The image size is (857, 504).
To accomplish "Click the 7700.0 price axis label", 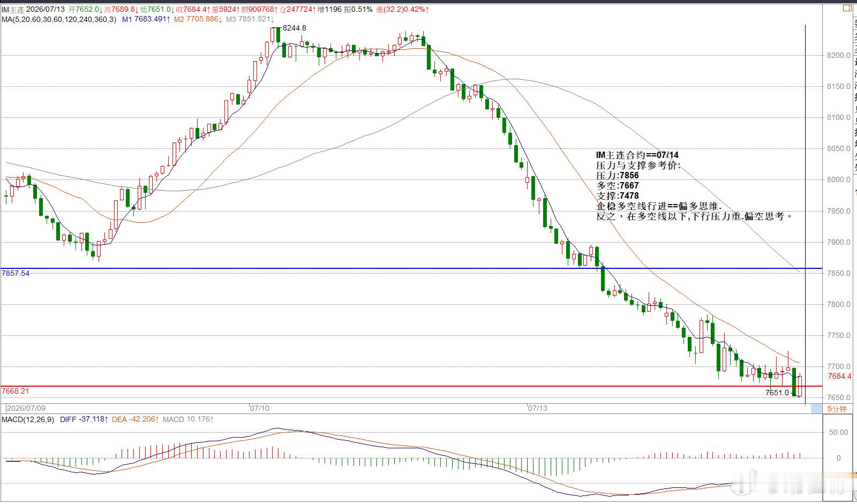I will click(x=839, y=367).
